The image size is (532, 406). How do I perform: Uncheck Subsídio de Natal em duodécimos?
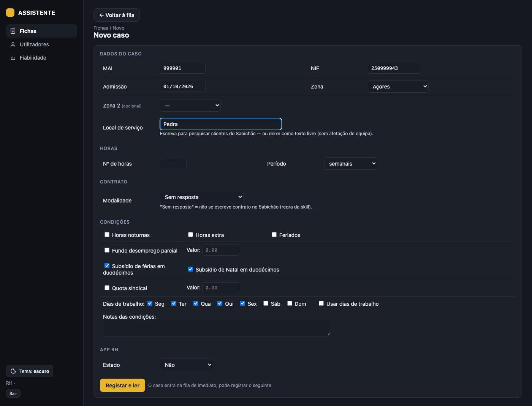pos(190,269)
